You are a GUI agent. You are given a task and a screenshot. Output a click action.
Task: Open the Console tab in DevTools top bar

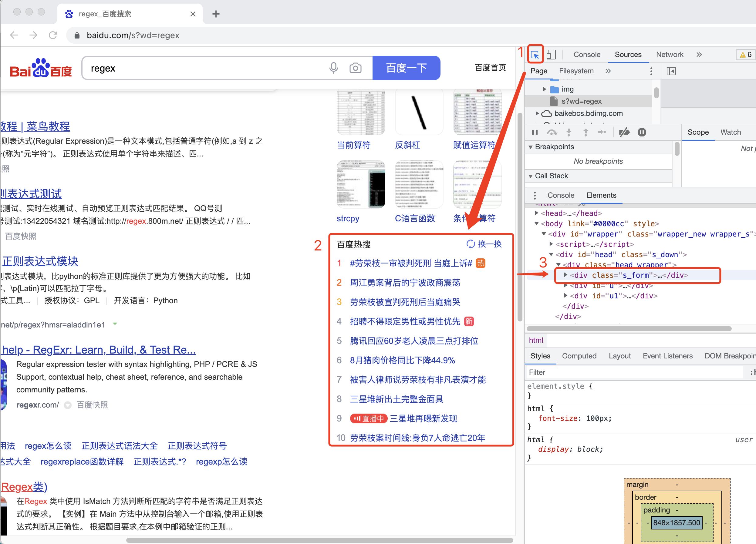click(587, 55)
